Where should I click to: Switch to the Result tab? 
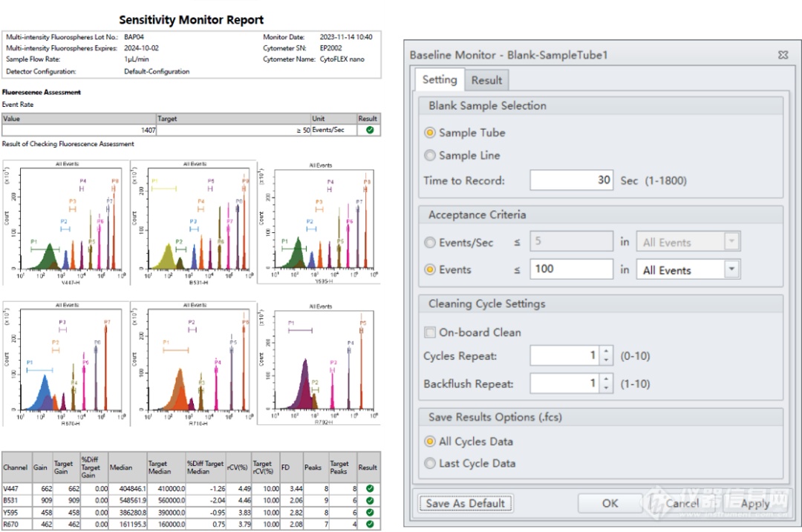(x=486, y=80)
